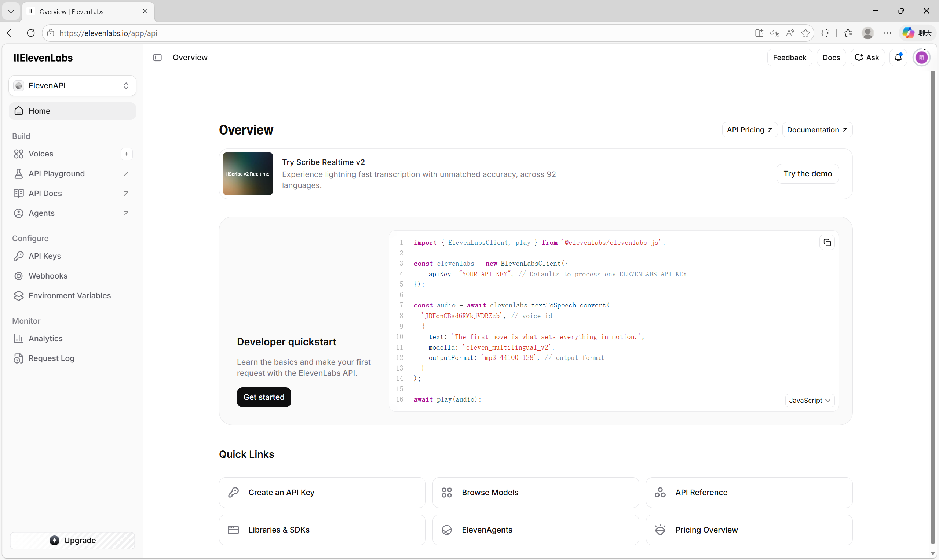
Task: Open Agents sidebar link
Action: [x=72, y=213]
